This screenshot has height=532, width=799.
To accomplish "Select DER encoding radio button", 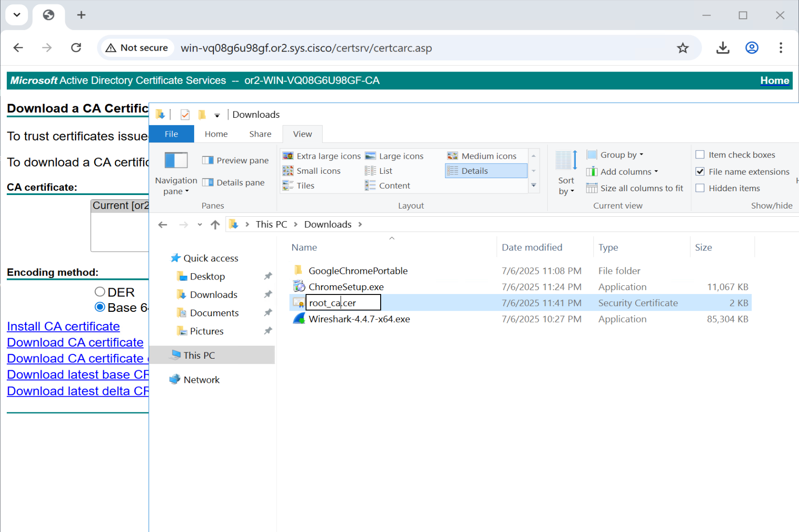I will [x=100, y=292].
